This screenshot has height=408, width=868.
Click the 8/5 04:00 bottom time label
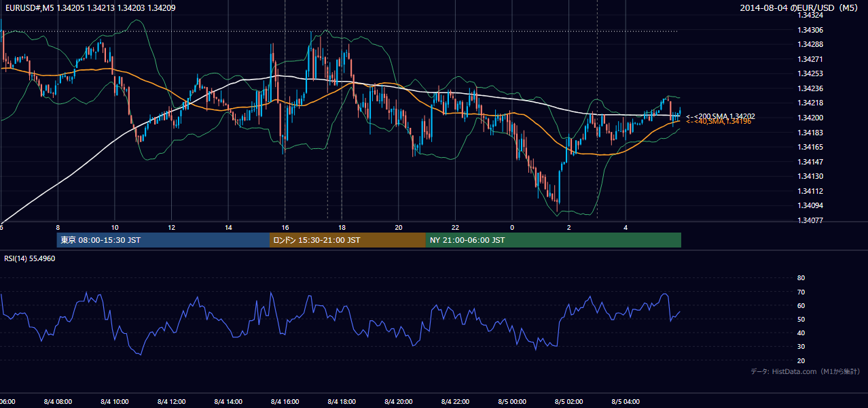(626, 401)
